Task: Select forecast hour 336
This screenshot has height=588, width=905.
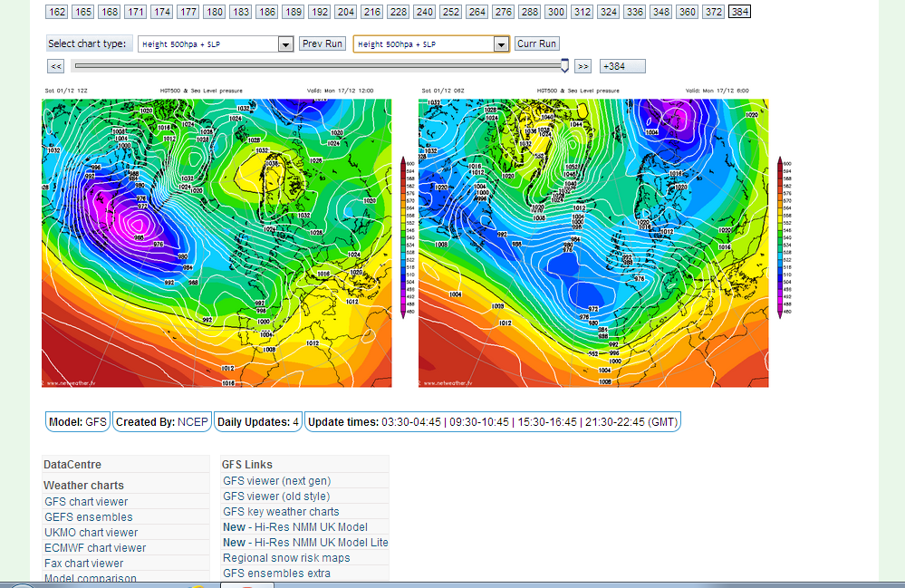Action: [635, 12]
